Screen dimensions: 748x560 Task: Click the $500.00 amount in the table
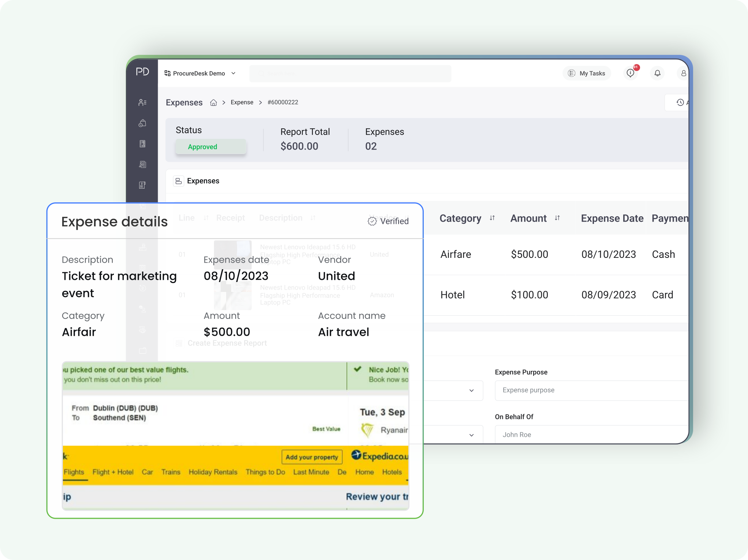pos(530,255)
